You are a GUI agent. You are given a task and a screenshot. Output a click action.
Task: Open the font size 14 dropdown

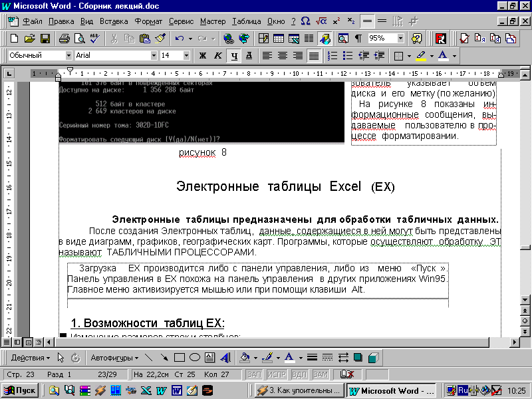(186, 55)
